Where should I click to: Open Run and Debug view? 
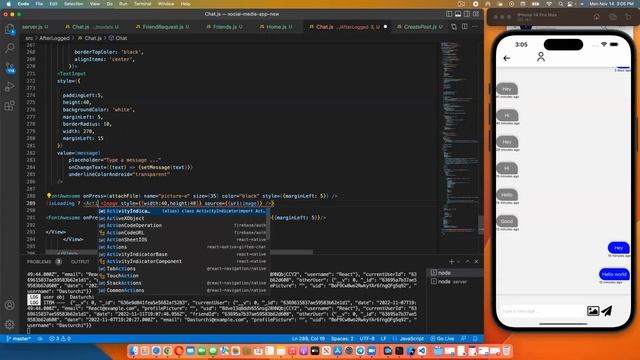click(9, 87)
